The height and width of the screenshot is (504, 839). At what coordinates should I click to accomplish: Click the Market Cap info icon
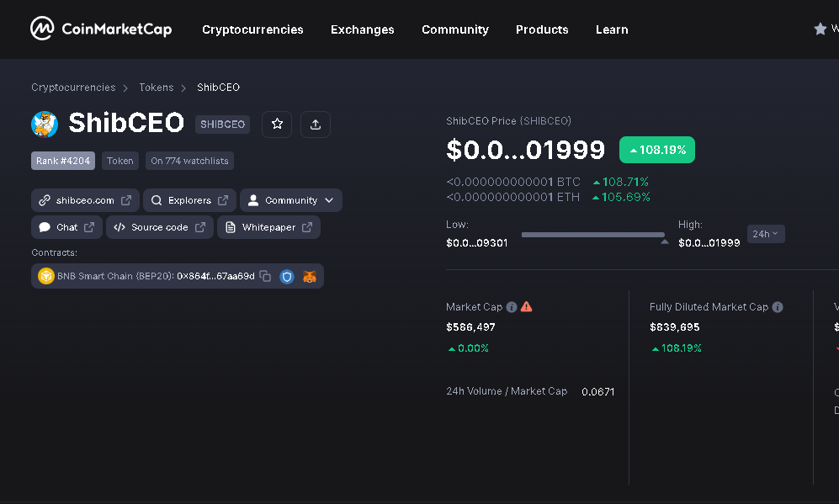512,306
